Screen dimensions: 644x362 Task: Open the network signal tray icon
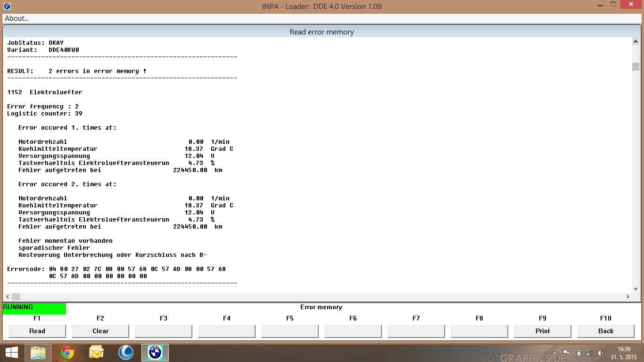click(x=589, y=353)
